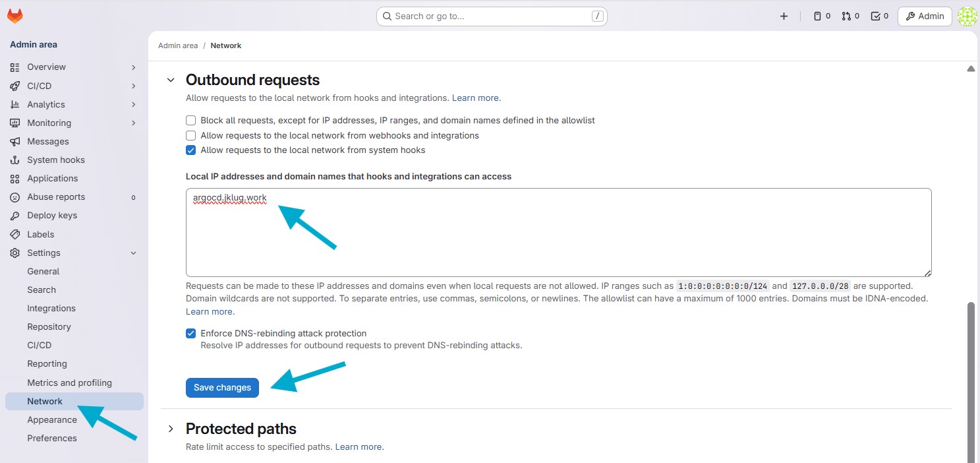Image resolution: width=980 pixels, height=463 pixels.
Task: Expand the Protected paths section
Action: tap(171, 429)
